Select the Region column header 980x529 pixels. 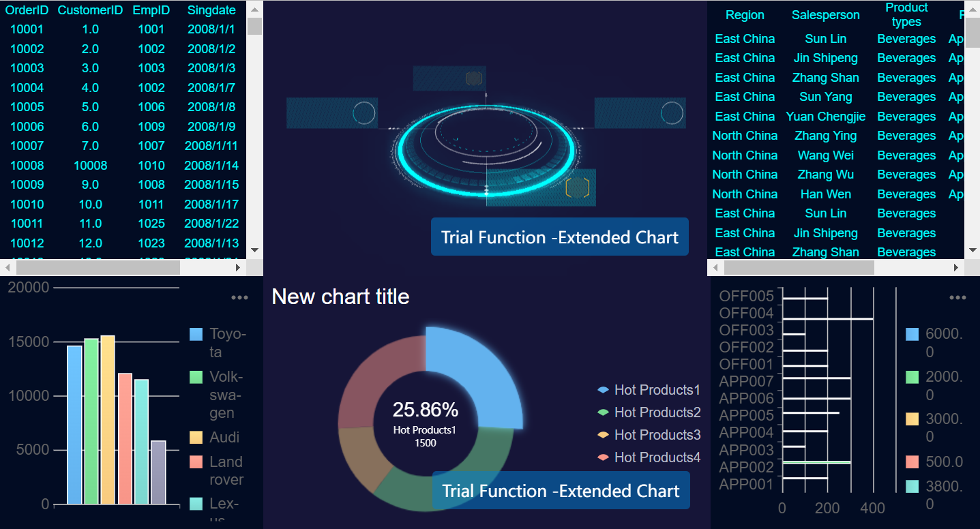pyautogui.click(x=745, y=14)
